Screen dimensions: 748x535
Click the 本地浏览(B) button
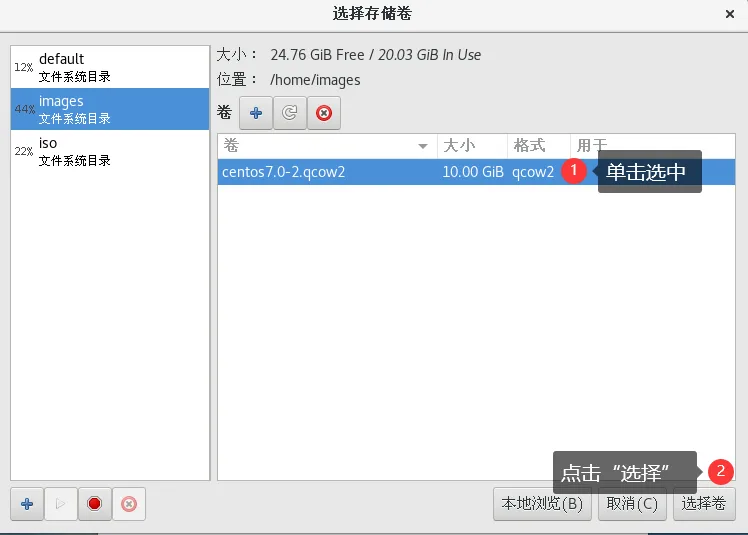(x=542, y=504)
